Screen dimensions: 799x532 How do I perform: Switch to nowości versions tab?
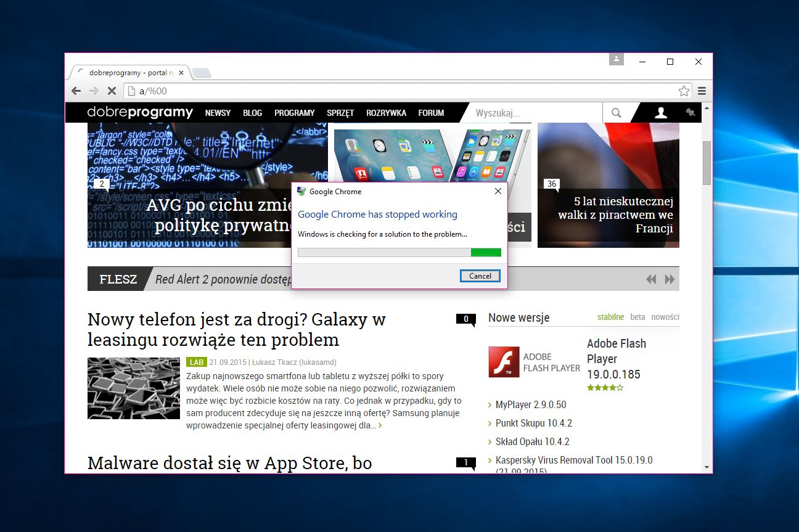click(x=665, y=317)
